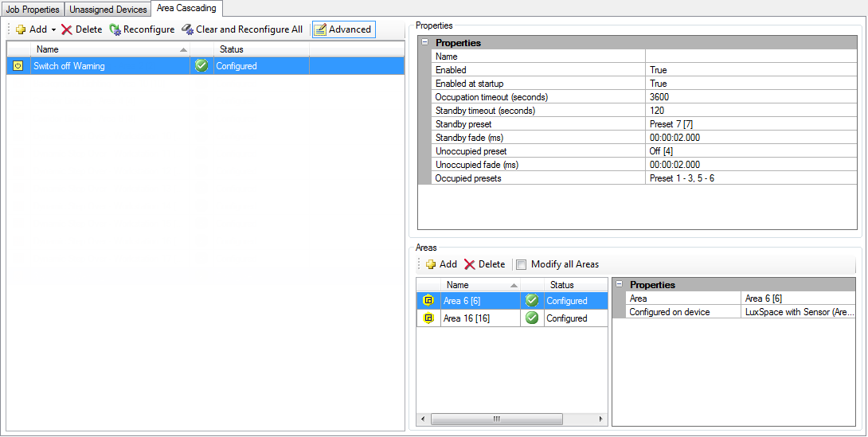The height and width of the screenshot is (437, 868).
Task: Collapse the Areas Properties grid section
Action: tap(619, 284)
